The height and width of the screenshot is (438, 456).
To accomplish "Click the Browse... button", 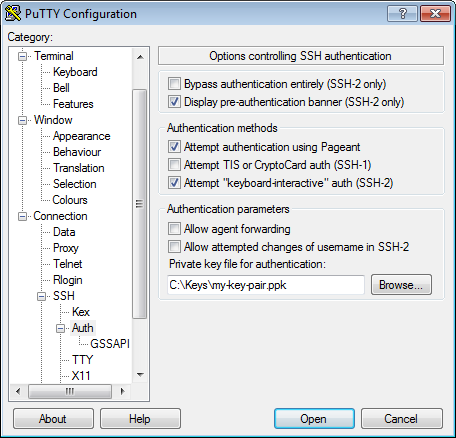I will [401, 285].
